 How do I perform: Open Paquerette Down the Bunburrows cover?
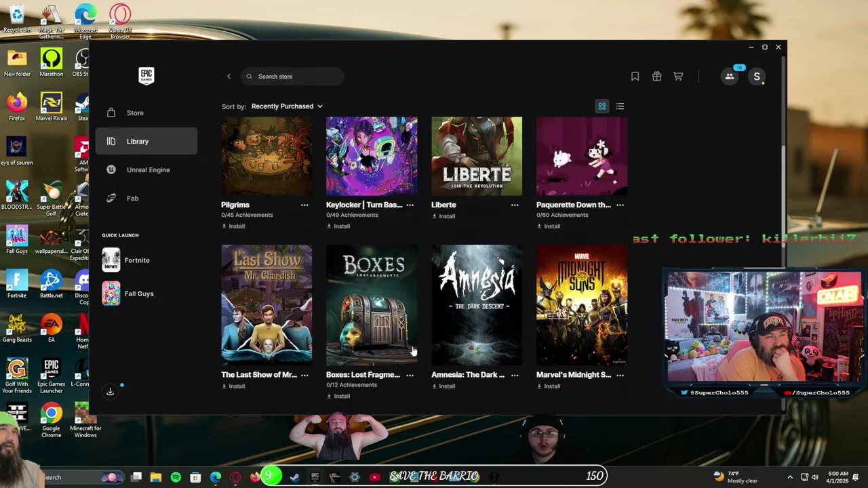[582, 156]
